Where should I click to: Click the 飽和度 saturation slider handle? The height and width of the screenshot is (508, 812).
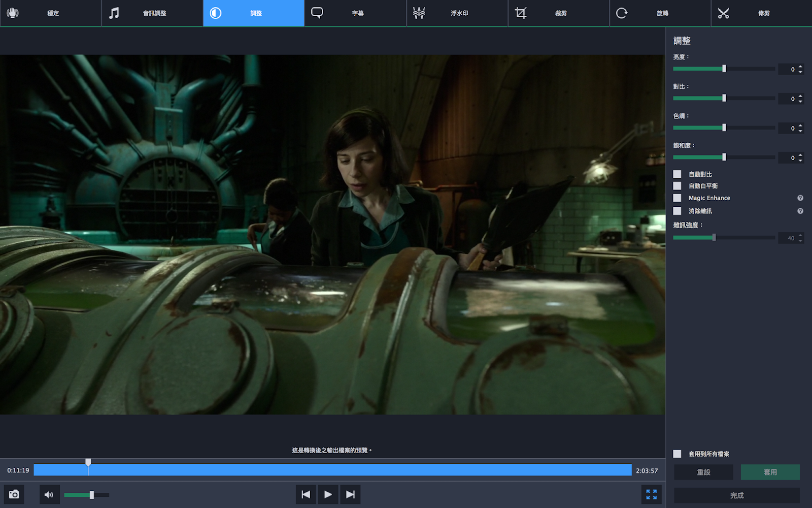(724, 157)
